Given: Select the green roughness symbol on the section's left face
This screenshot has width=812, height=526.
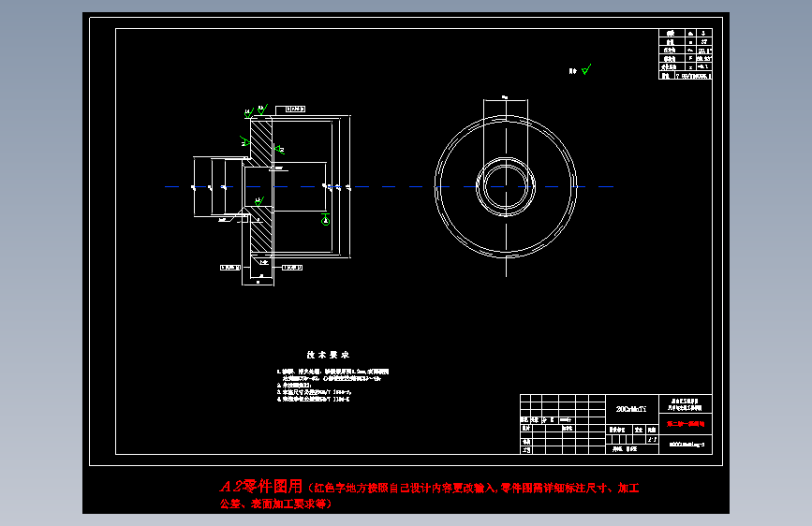Looking at the screenshot, I should (x=245, y=140).
